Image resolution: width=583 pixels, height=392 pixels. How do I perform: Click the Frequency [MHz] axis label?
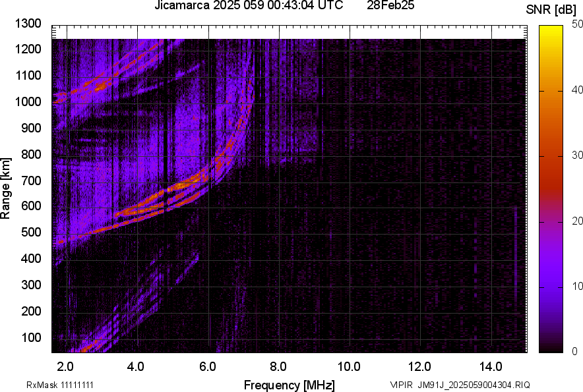pos(289,385)
